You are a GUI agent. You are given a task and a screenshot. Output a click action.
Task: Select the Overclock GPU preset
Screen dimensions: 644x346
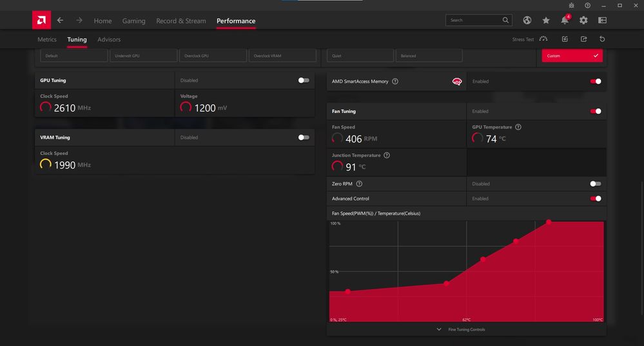click(x=213, y=56)
